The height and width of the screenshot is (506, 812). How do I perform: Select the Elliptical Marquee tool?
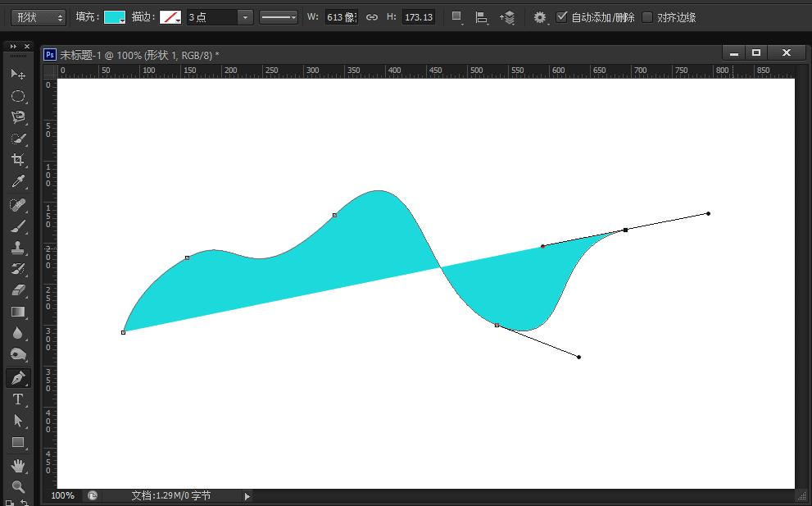click(17, 96)
